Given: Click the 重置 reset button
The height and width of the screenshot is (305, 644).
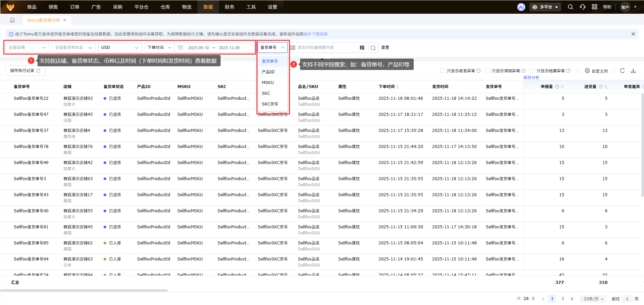Looking at the screenshot, I should coord(385,48).
